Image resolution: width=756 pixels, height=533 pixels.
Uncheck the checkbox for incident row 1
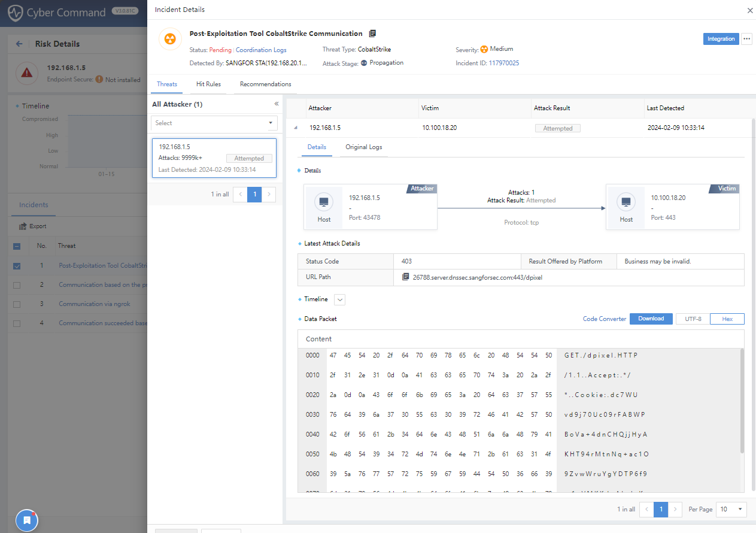pyautogui.click(x=17, y=266)
